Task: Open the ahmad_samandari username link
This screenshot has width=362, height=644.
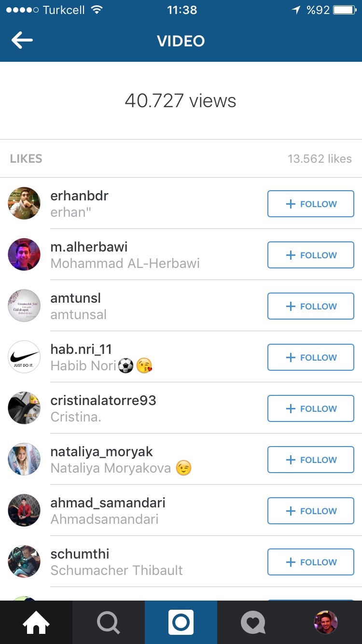Action: pyautogui.click(x=108, y=503)
